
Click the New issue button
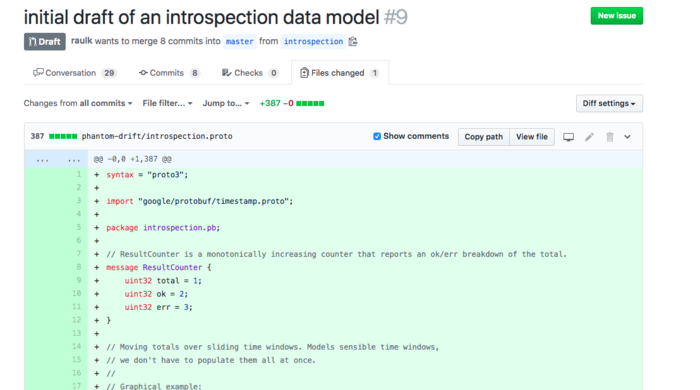pos(617,16)
